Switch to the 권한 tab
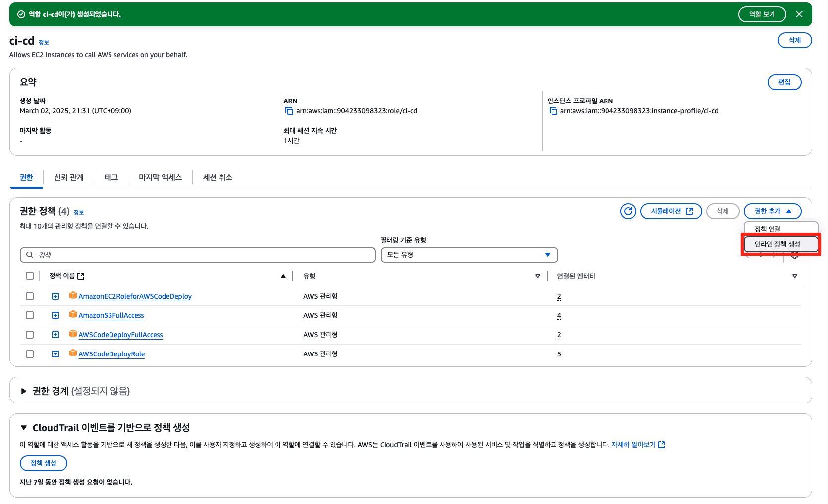828x504 pixels. [x=26, y=177]
